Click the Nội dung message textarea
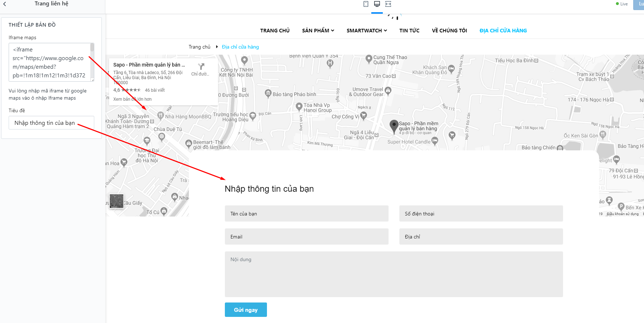Viewport: 644px width, 323px height. pos(394,274)
